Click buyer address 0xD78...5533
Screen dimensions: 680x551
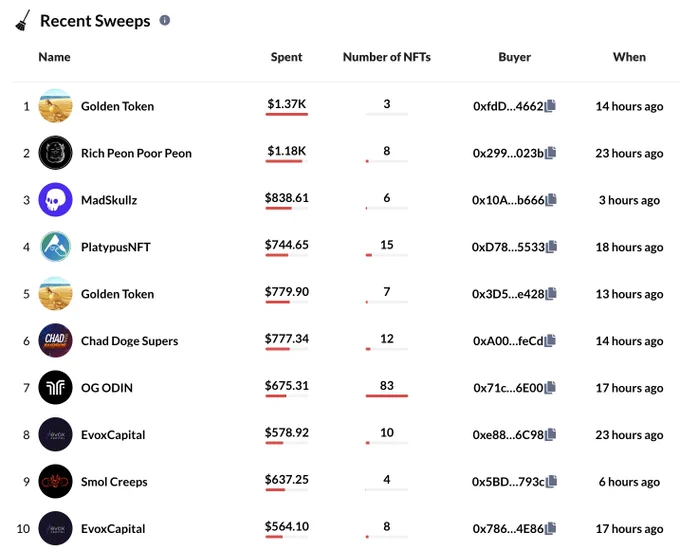pyautogui.click(x=508, y=247)
